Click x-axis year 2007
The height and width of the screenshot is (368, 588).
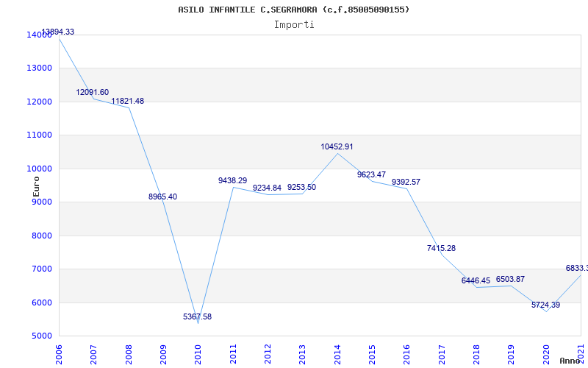(94, 354)
